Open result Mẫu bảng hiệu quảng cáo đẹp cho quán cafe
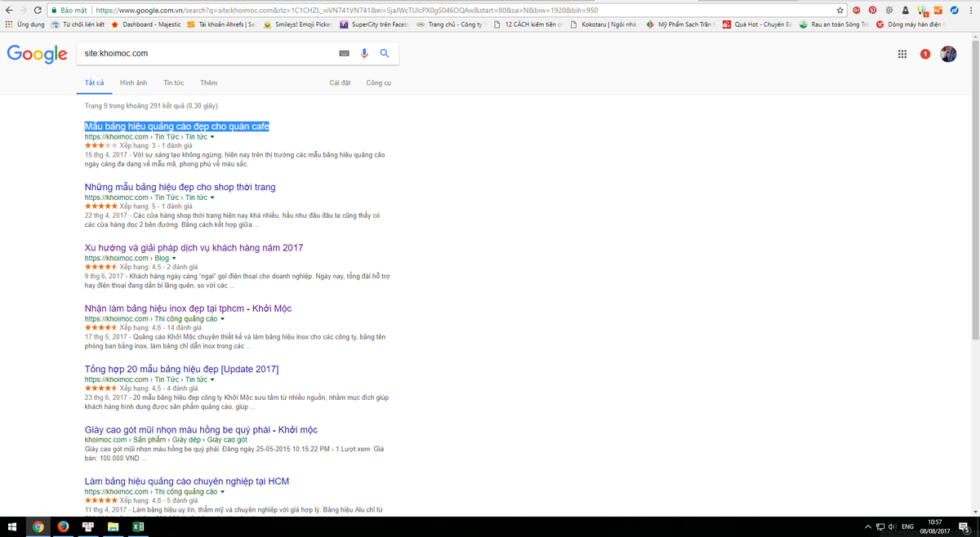980x537 pixels. point(177,126)
